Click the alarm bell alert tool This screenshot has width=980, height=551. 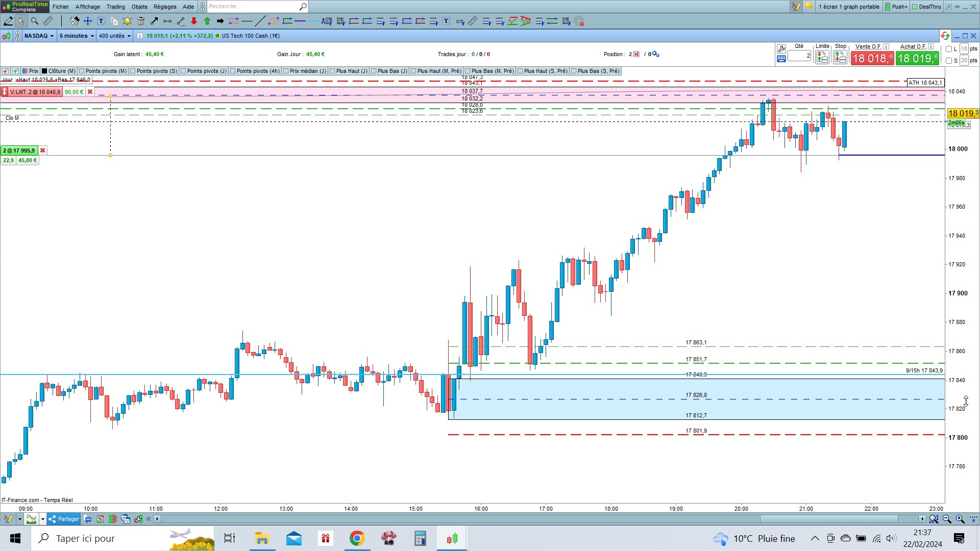coord(127,21)
